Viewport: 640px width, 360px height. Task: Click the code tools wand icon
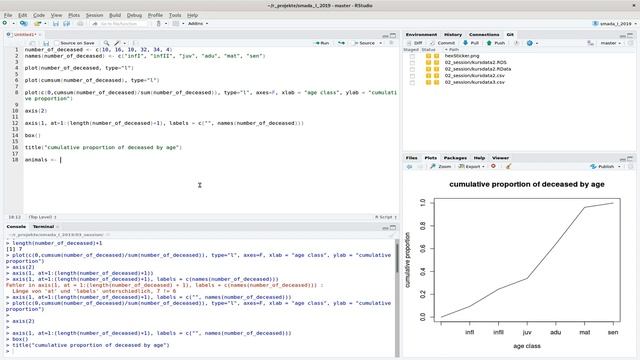117,43
